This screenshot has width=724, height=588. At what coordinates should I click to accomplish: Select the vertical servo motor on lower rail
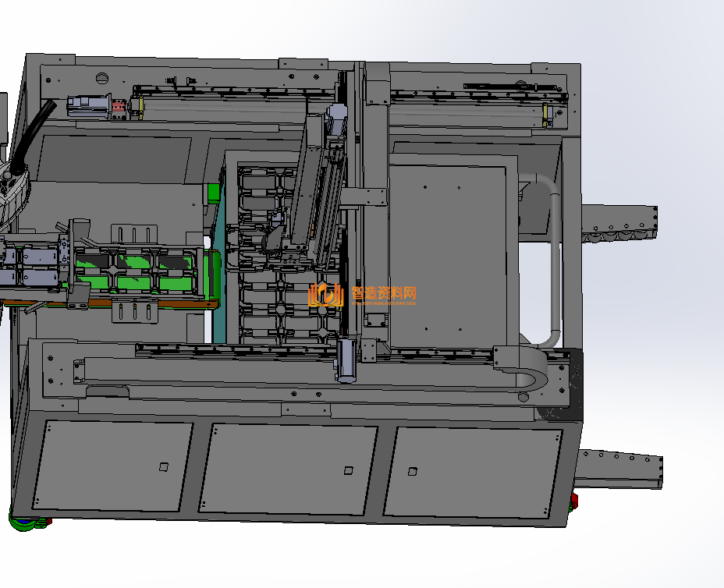pyautogui.click(x=346, y=360)
